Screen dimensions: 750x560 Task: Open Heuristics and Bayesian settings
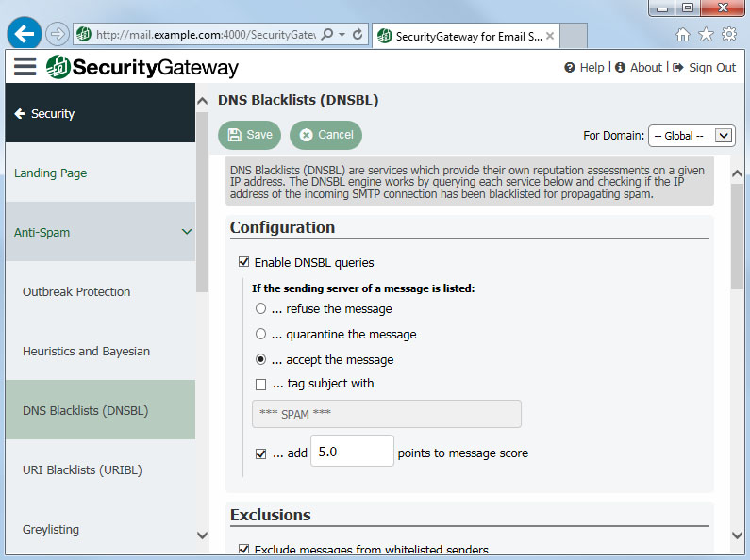[86, 352]
